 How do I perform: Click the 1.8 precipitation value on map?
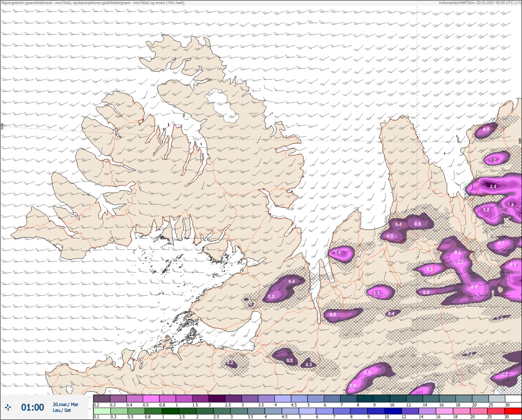(x=511, y=204)
